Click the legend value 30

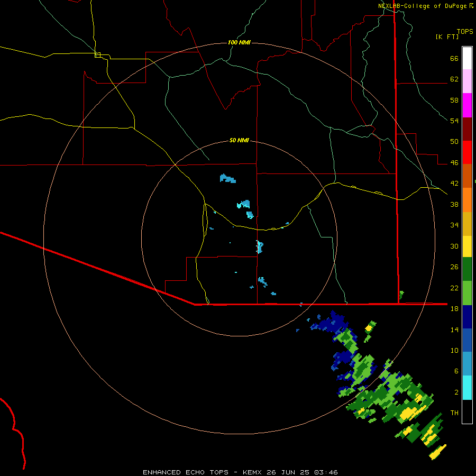tap(454, 246)
